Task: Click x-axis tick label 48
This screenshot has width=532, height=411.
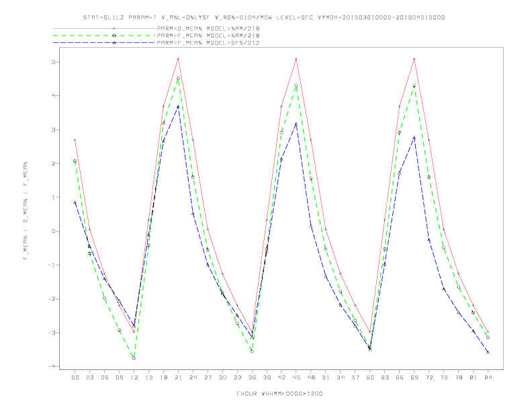Action: [x=311, y=377]
